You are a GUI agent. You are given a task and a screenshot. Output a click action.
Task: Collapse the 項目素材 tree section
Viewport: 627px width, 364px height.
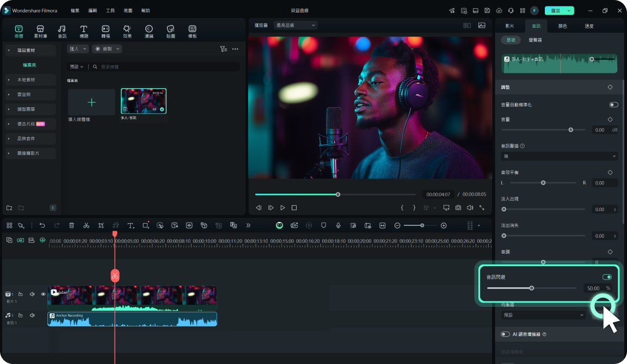point(9,51)
